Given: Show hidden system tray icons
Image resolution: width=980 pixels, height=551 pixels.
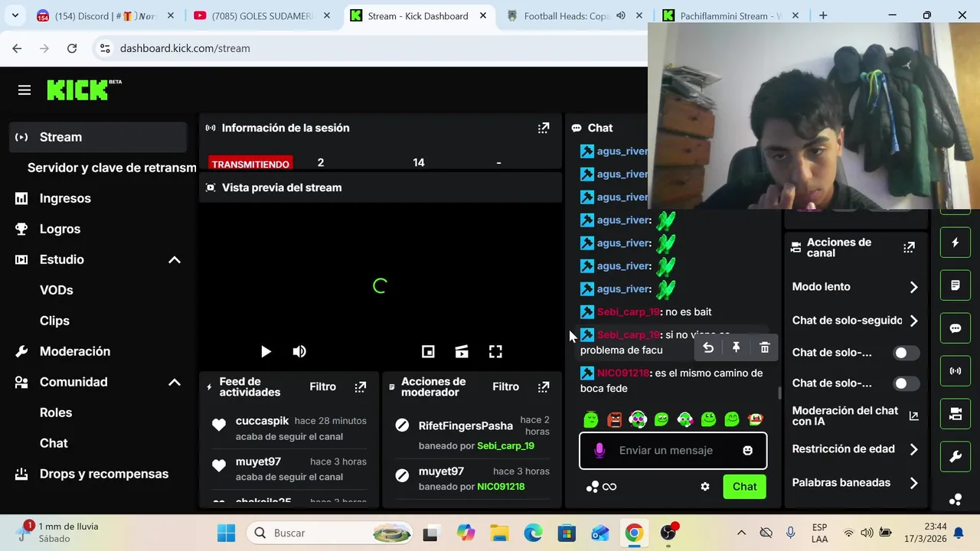Looking at the screenshot, I should pos(741,533).
